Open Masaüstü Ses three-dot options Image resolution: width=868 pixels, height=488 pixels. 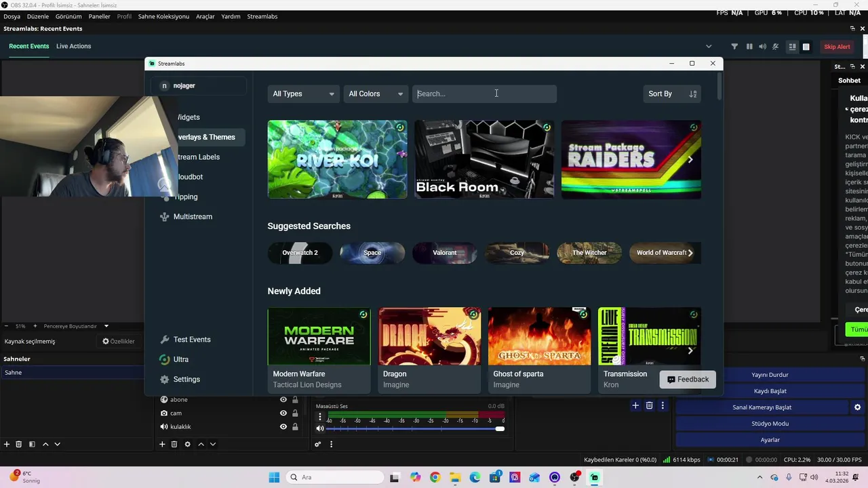(x=320, y=417)
